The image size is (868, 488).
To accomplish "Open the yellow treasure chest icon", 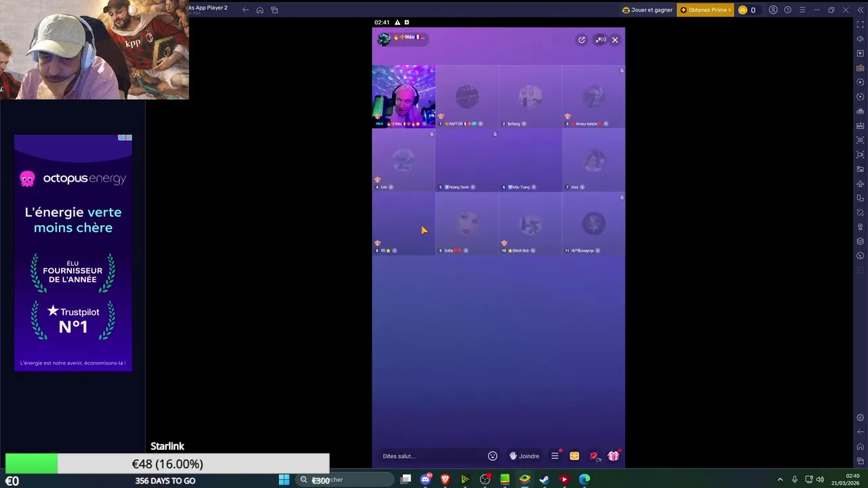I will [574, 456].
